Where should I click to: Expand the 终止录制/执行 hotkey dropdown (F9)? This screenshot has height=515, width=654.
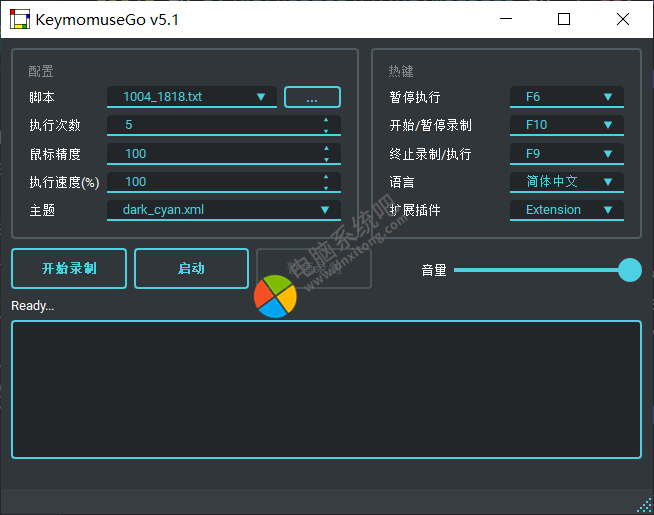coord(567,154)
